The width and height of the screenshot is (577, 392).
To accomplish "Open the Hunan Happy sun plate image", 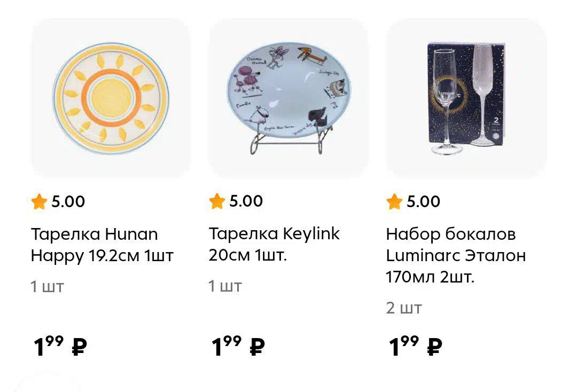I will [x=111, y=99].
